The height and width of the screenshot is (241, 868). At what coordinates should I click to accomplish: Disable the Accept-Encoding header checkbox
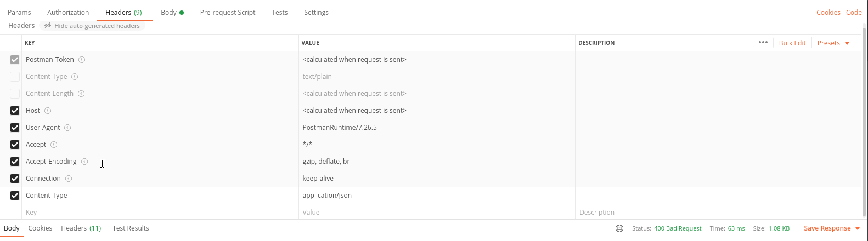[15, 162]
